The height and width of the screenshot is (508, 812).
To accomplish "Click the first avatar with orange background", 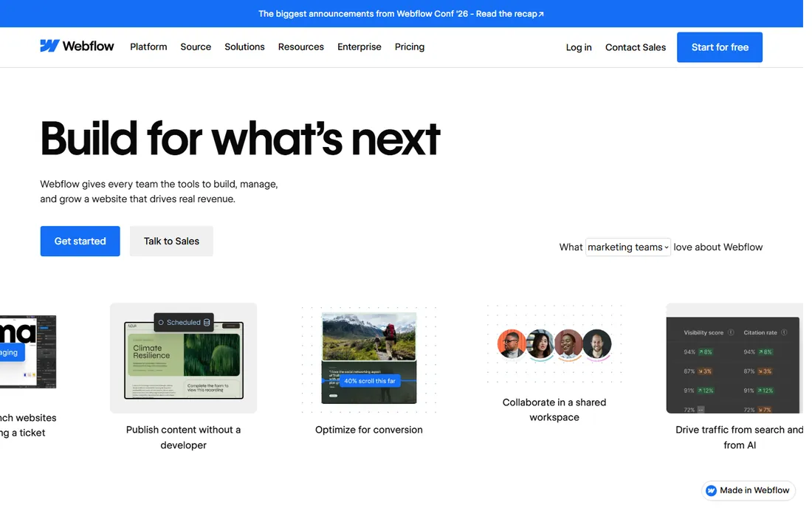I will [x=512, y=344].
